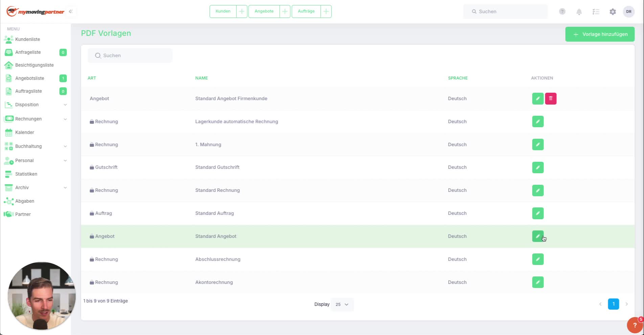Add a new Angebot with plus

(x=285, y=12)
